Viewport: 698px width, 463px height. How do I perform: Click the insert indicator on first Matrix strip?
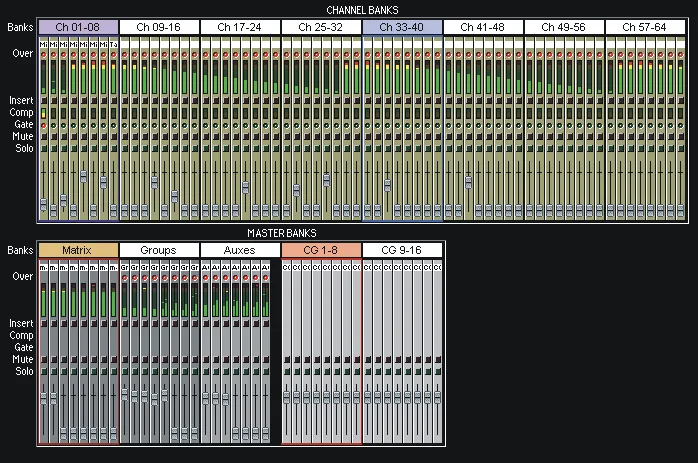click(x=44, y=324)
